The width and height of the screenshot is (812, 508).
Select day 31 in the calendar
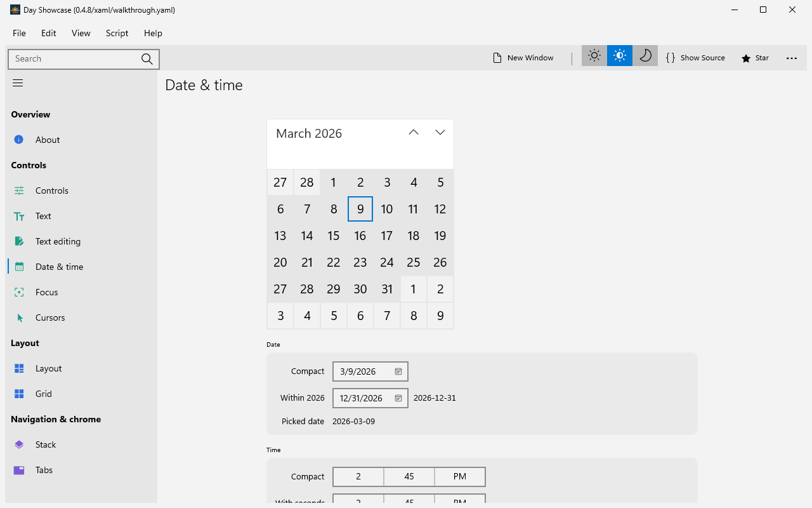tap(387, 289)
